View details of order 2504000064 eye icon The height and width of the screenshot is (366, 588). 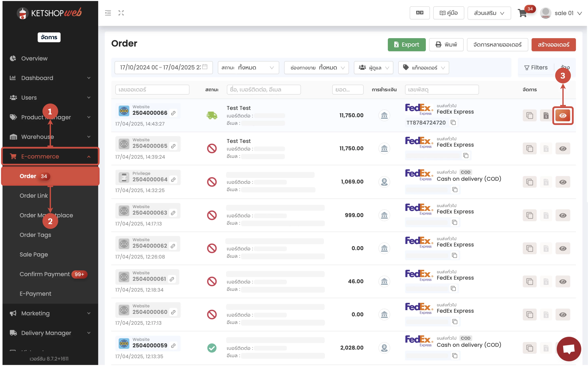(x=563, y=182)
